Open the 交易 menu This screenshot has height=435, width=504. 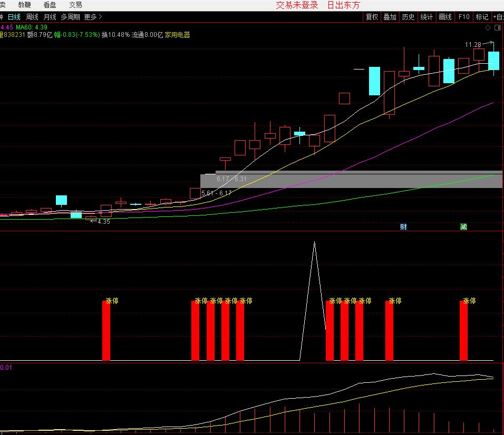tap(75, 5)
